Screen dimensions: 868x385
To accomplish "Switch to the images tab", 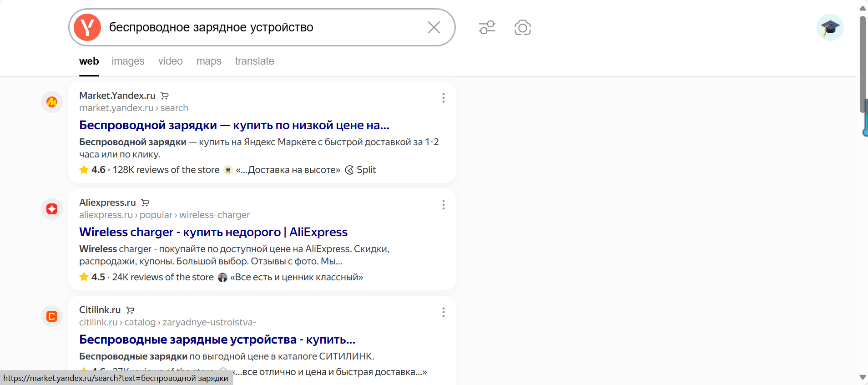I will (x=128, y=61).
